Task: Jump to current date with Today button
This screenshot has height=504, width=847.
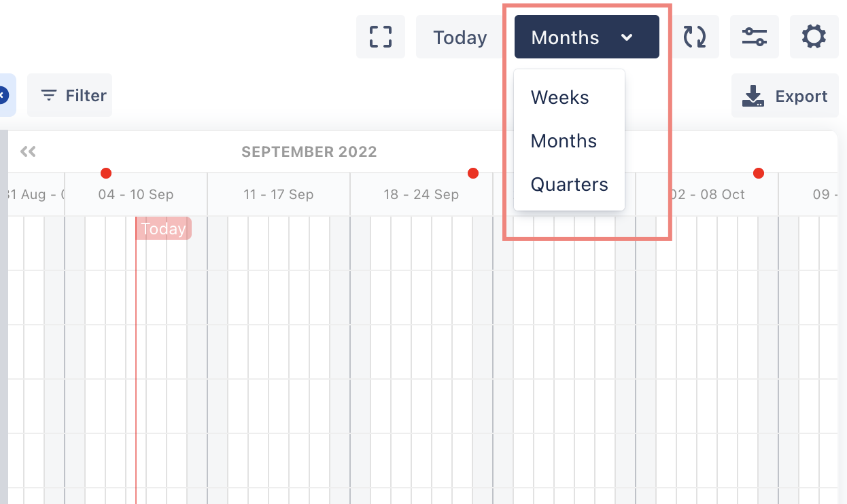Action: [460, 37]
